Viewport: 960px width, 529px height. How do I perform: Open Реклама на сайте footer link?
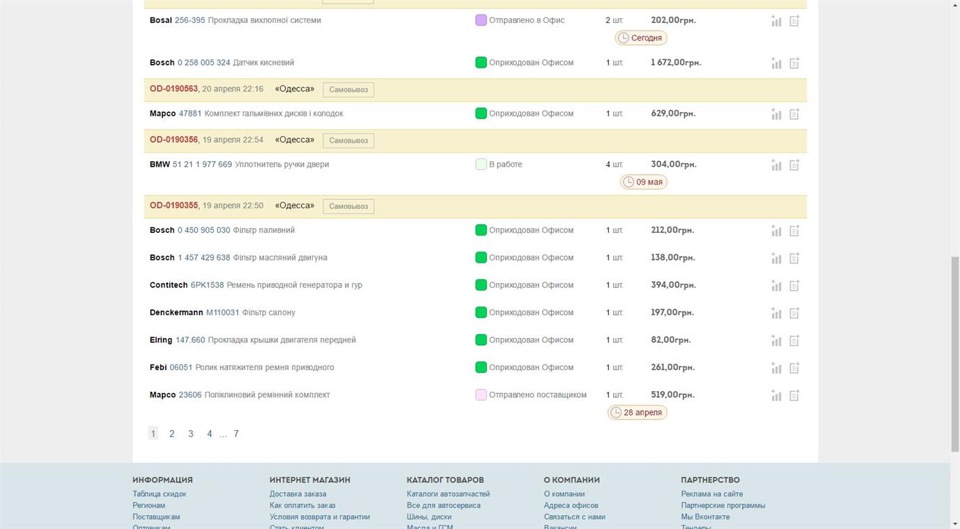point(712,493)
